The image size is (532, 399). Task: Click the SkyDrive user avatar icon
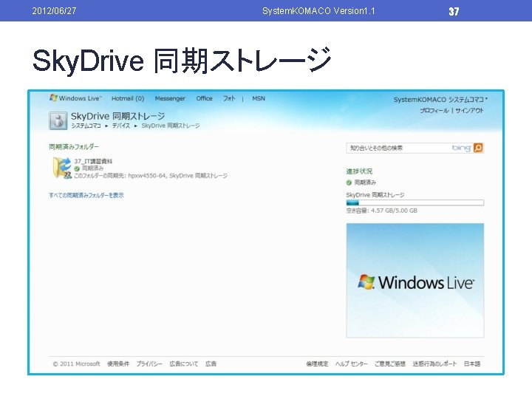58,120
